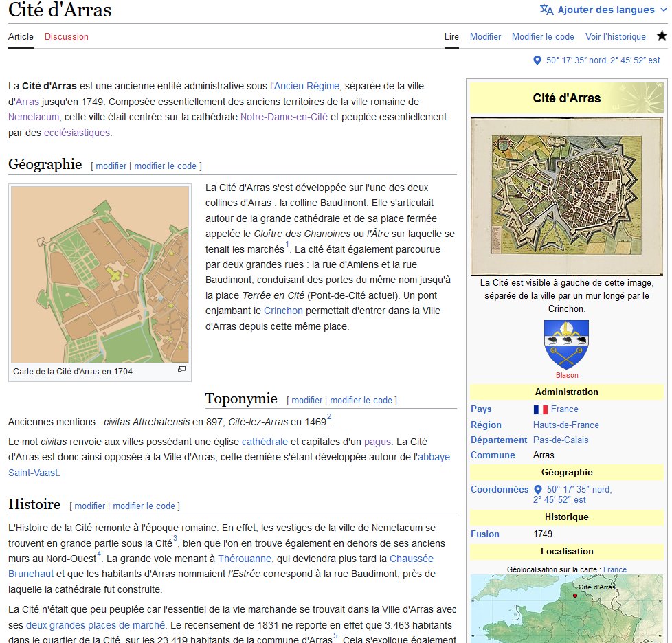672x643 pixels.
Task: Click modifier le code next to Histoire
Action: 144,506
